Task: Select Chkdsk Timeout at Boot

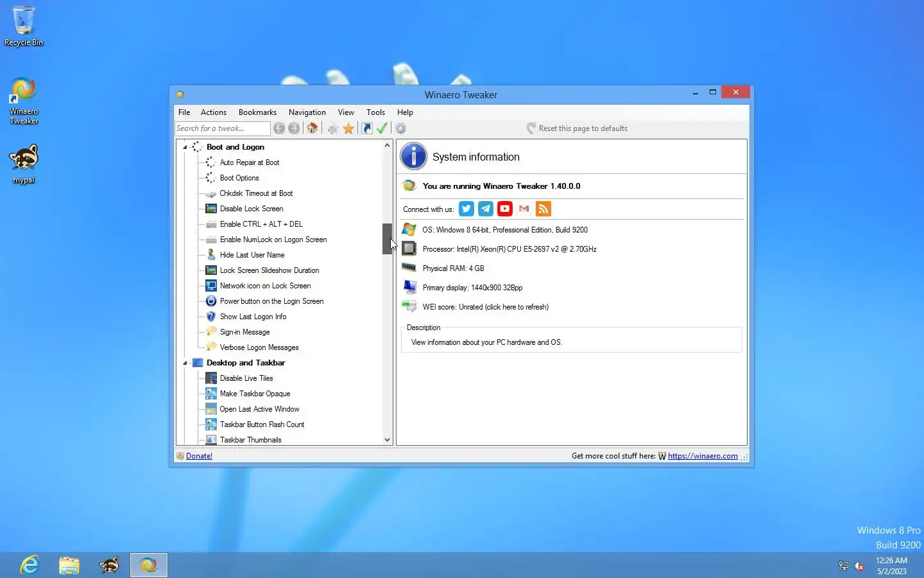Action: coord(256,193)
